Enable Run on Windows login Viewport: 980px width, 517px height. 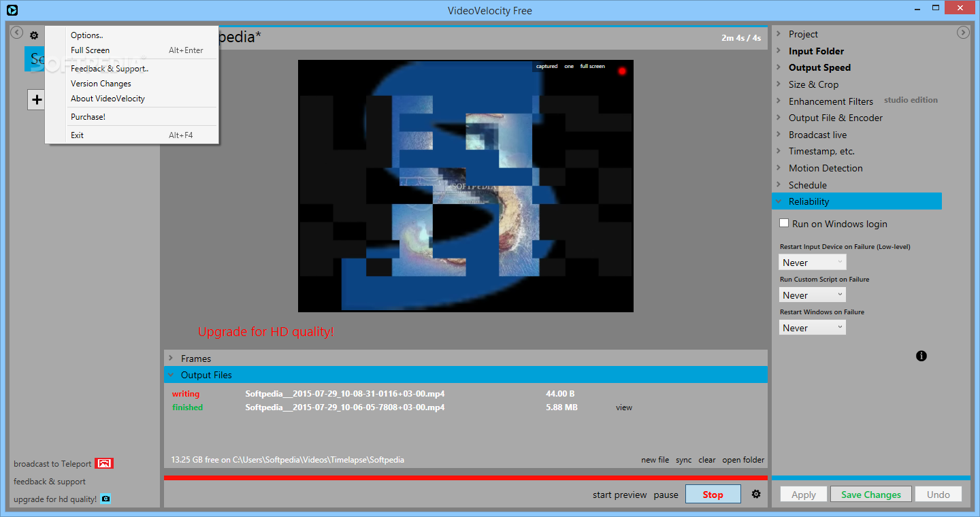click(784, 223)
